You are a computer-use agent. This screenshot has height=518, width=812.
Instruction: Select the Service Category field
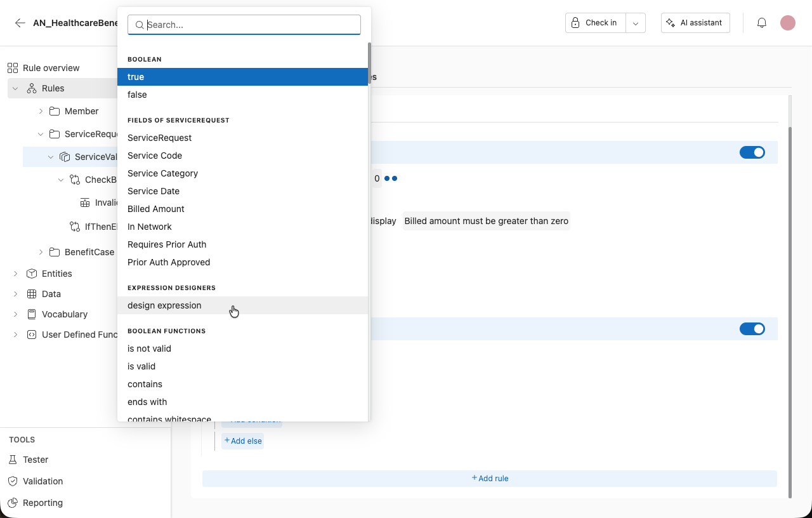coord(242,173)
